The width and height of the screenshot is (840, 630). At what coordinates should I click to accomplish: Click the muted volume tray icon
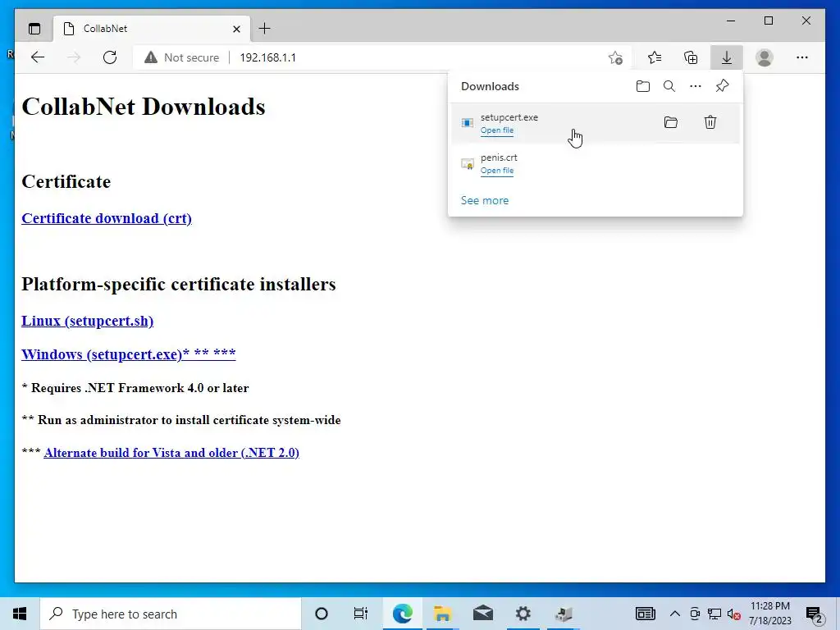point(734,614)
